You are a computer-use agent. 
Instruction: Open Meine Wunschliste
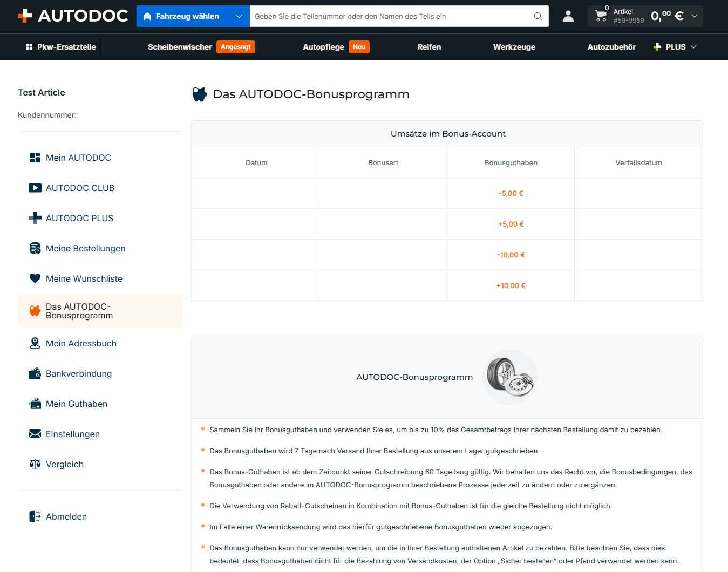click(84, 278)
